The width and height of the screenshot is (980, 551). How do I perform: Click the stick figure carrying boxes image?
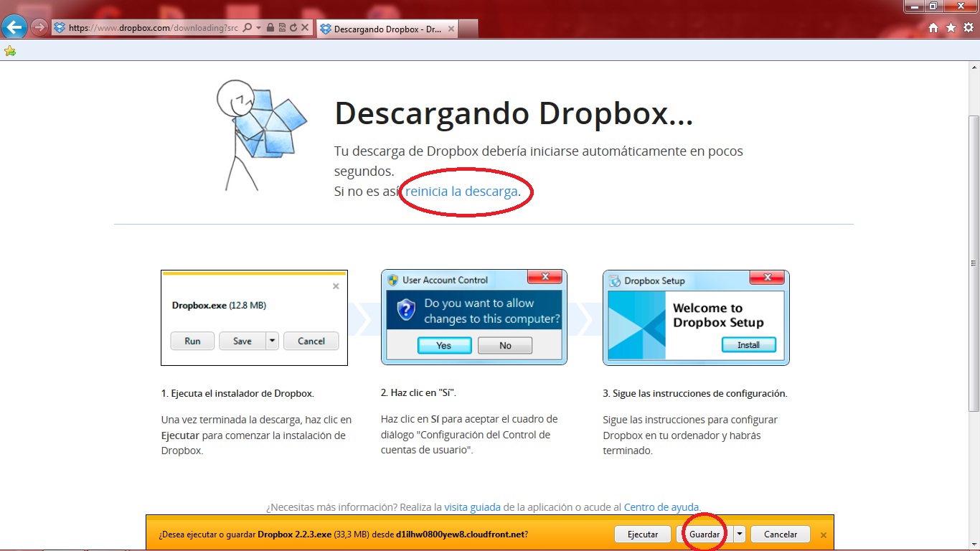click(262, 135)
